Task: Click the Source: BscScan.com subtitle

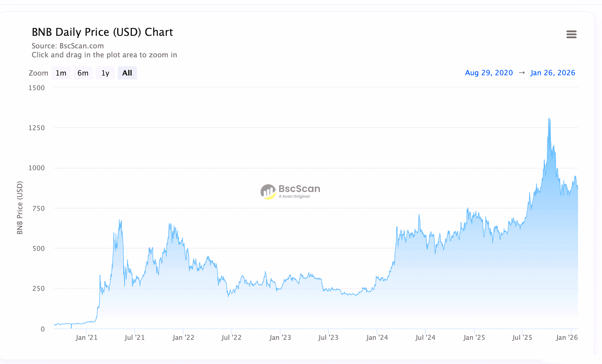Action: [68, 46]
